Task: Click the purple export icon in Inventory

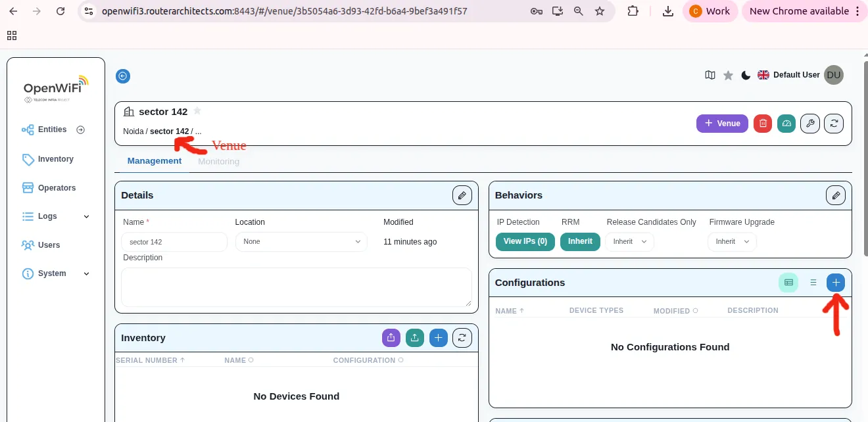Action: [x=391, y=338]
